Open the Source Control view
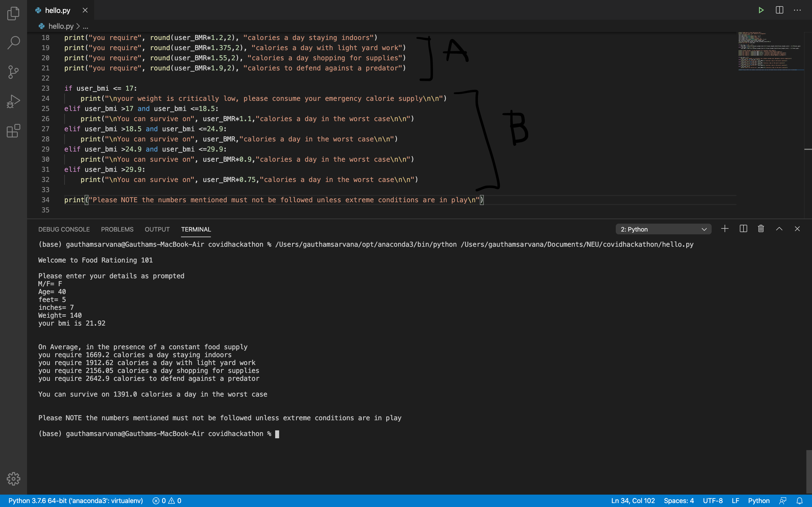Viewport: 812px width, 507px height. coord(14,72)
